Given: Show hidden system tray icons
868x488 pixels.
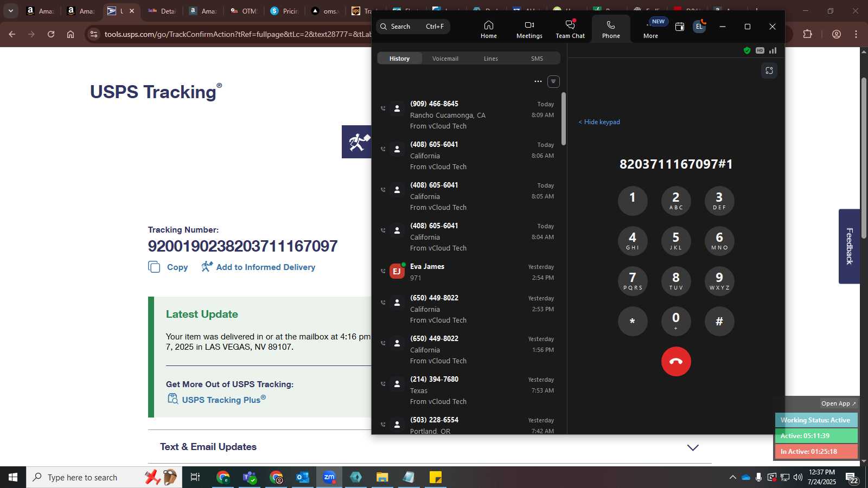Looking at the screenshot, I should pyautogui.click(x=732, y=477).
